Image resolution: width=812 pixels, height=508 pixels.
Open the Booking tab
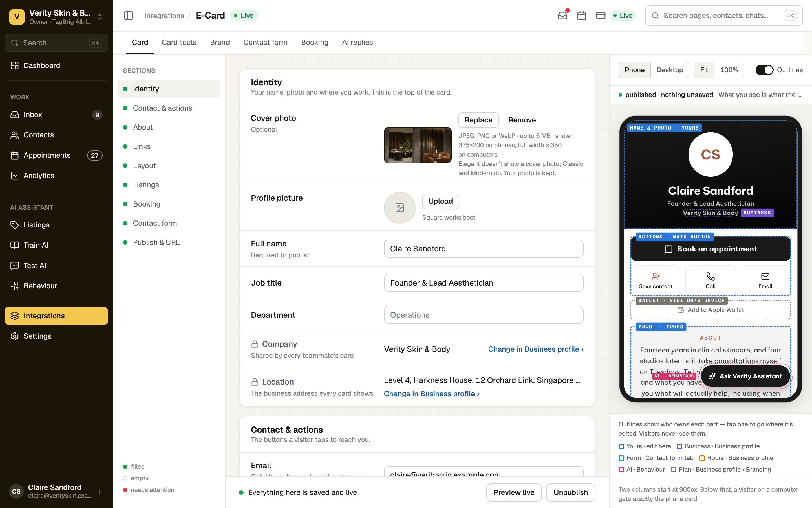314,42
